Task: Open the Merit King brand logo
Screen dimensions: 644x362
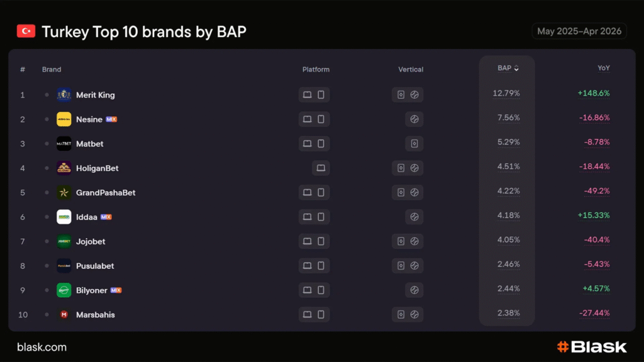Action: pos(64,95)
